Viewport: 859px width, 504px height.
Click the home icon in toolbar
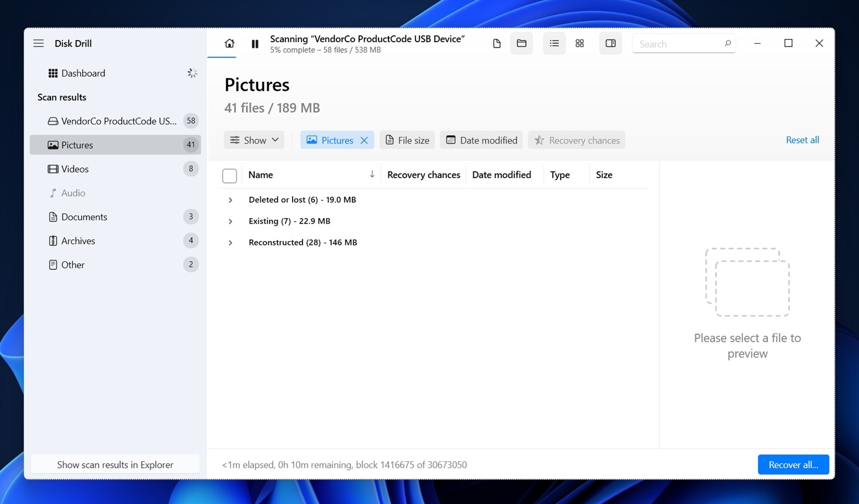(x=230, y=43)
